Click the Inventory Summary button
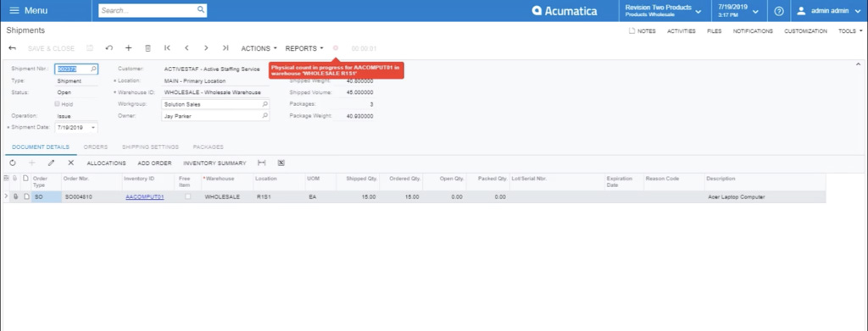The height and width of the screenshot is (331, 868). click(x=214, y=163)
